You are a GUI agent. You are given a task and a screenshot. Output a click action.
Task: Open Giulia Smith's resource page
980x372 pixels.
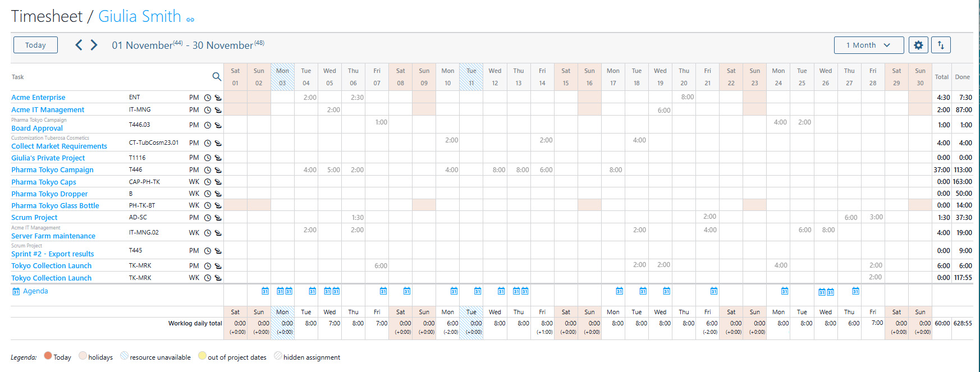tap(140, 16)
